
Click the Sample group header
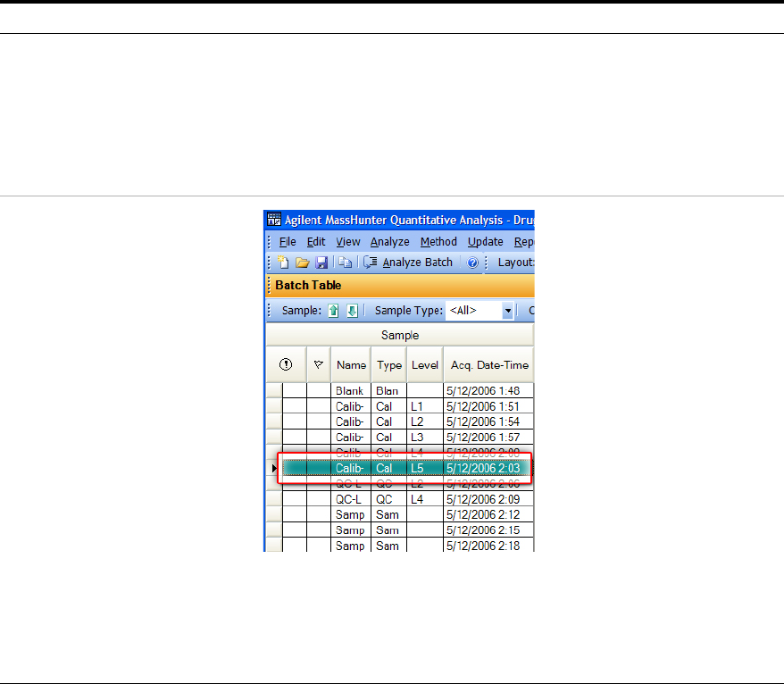tap(400, 335)
